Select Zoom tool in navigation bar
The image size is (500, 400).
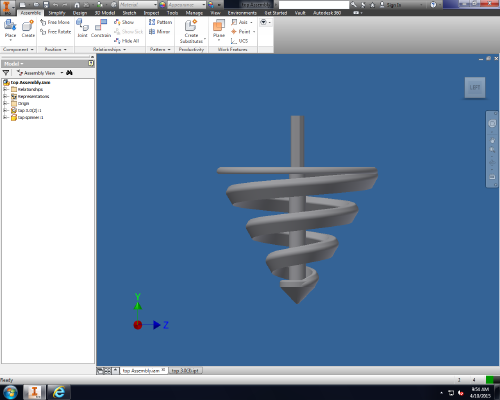[x=492, y=150]
